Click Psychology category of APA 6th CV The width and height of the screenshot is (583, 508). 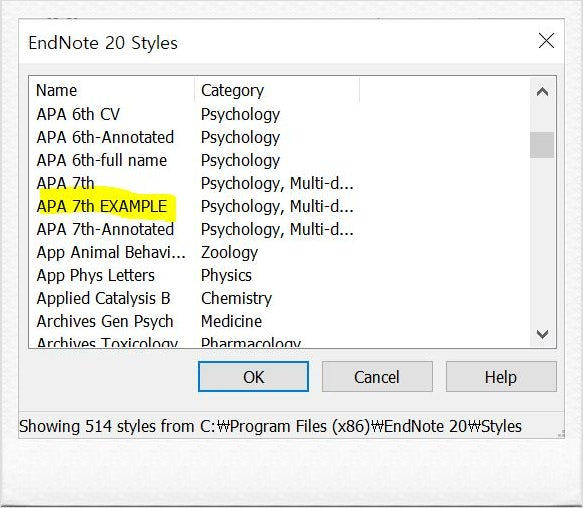(240, 114)
